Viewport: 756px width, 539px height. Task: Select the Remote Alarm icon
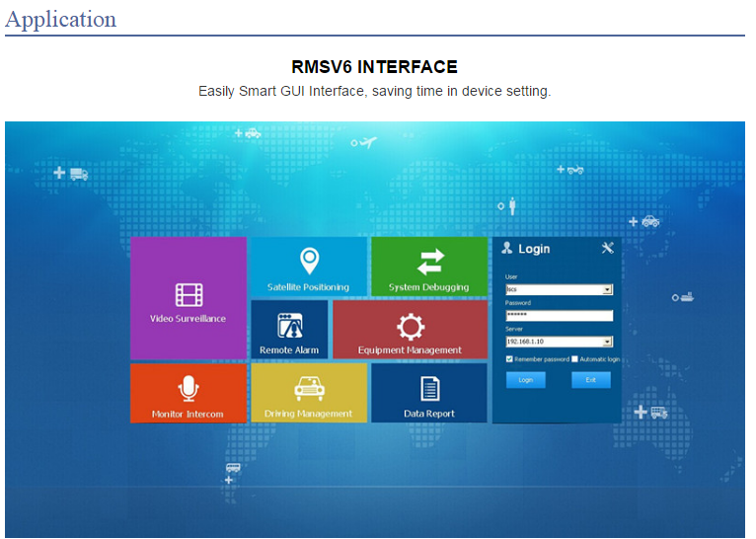(x=290, y=326)
